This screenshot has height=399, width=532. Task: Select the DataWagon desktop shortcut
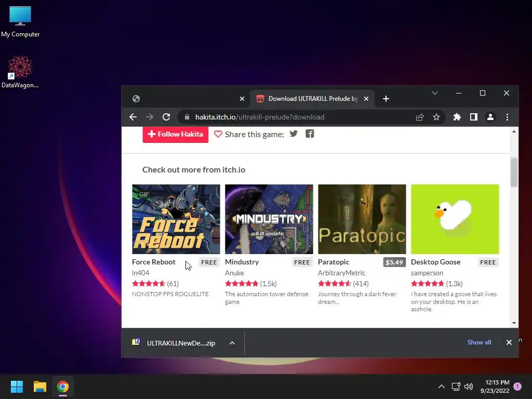pyautogui.click(x=20, y=72)
